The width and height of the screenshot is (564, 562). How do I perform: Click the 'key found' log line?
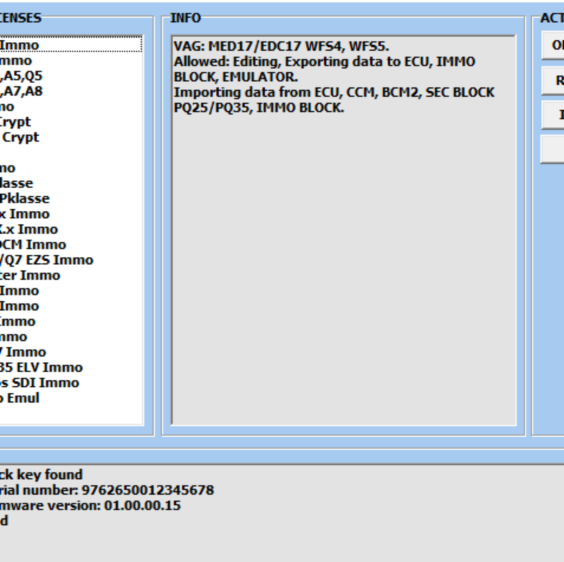[x=41, y=475]
